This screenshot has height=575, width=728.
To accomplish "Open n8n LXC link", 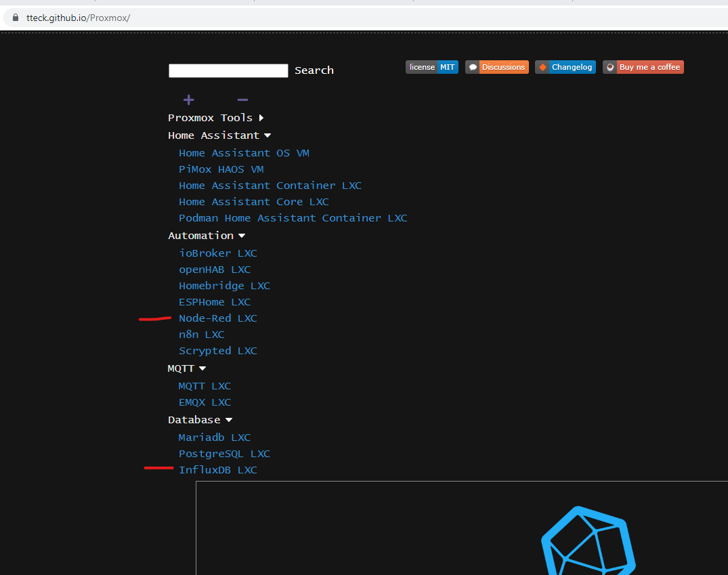I will coord(202,335).
